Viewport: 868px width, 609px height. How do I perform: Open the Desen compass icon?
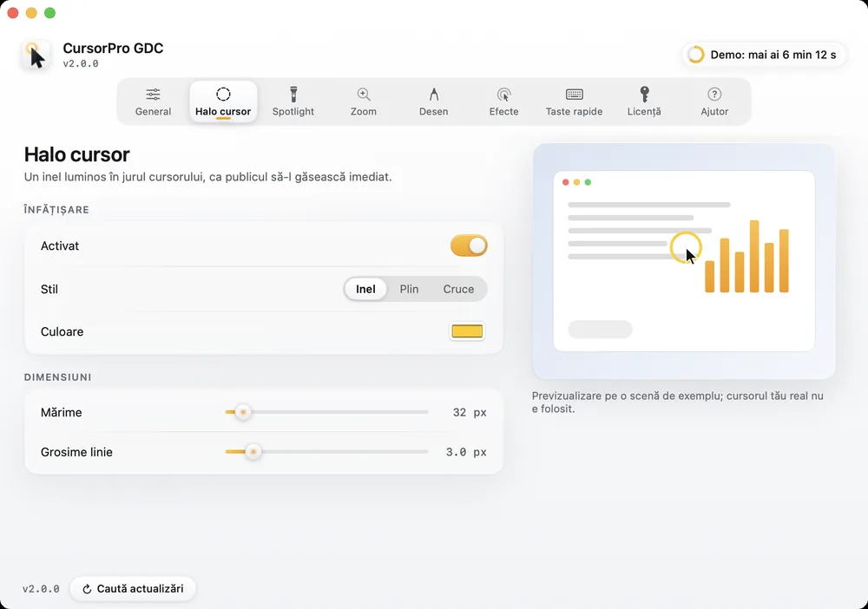pyautogui.click(x=433, y=94)
